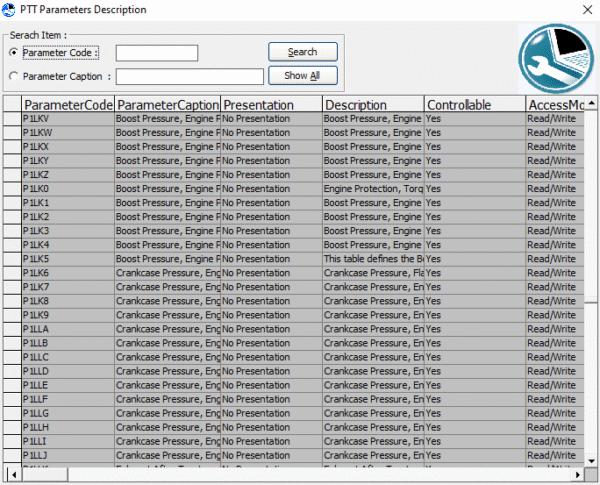Select the P1LKW parameter code cell
The width and height of the screenshot is (600, 485).
68,133
